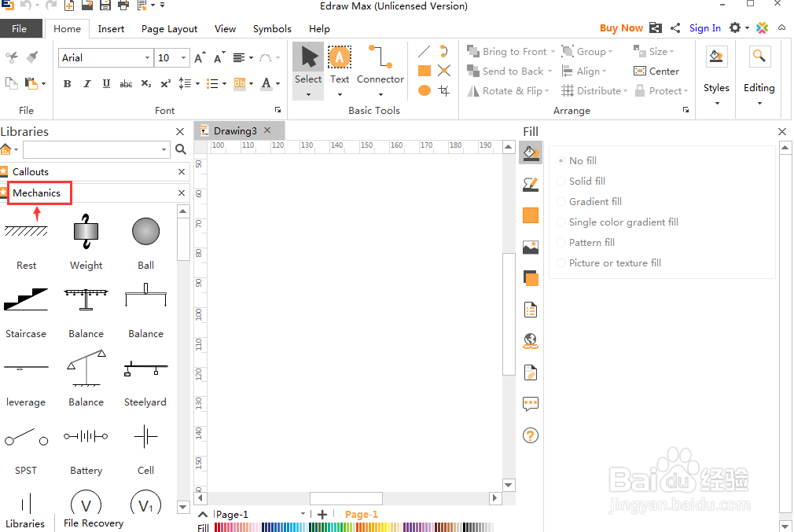The width and height of the screenshot is (794, 532).
Task: Add a new page with plus button
Action: pyautogui.click(x=322, y=514)
